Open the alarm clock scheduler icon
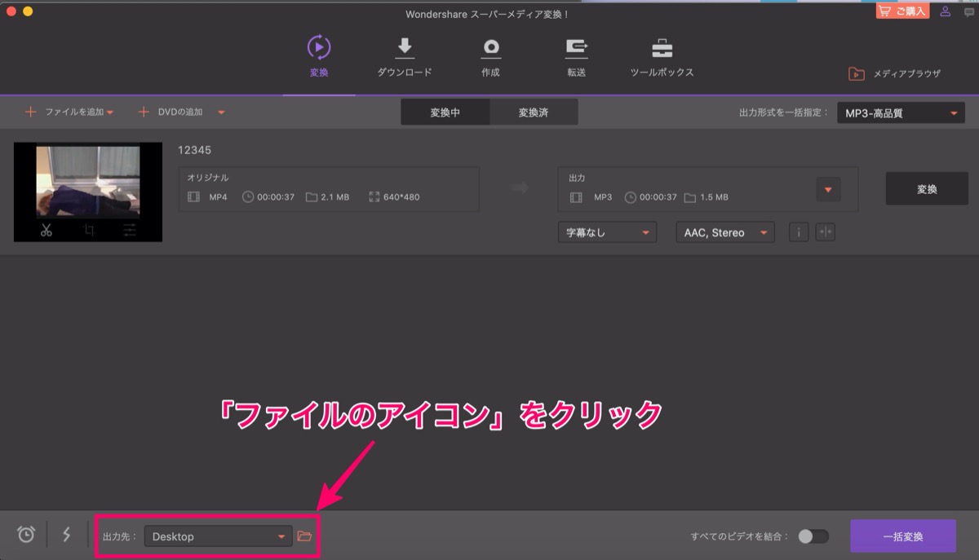The width and height of the screenshot is (979, 560). 26,534
